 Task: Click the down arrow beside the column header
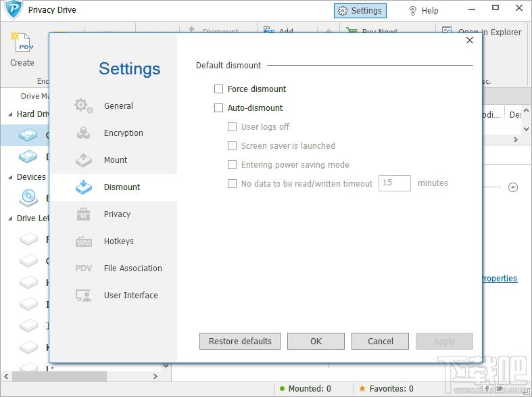click(526, 129)
